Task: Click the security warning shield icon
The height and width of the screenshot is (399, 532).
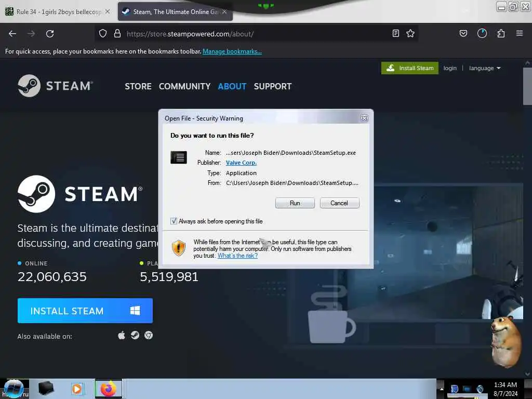Action: pos(179,248)
